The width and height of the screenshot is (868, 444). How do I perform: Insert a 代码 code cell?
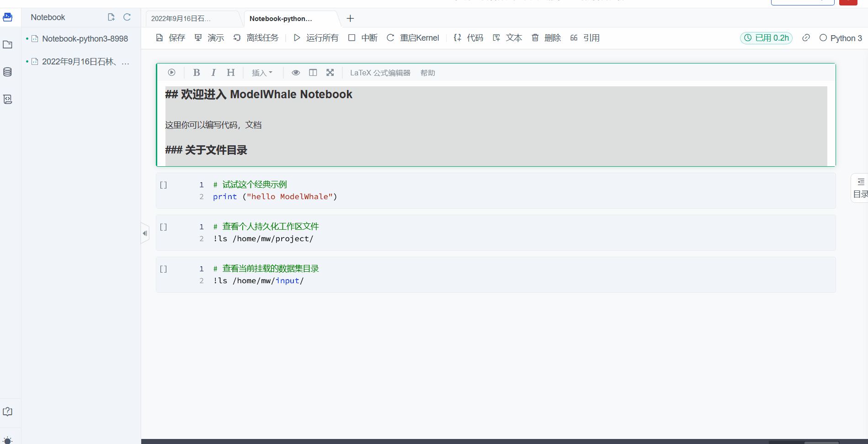469,38
